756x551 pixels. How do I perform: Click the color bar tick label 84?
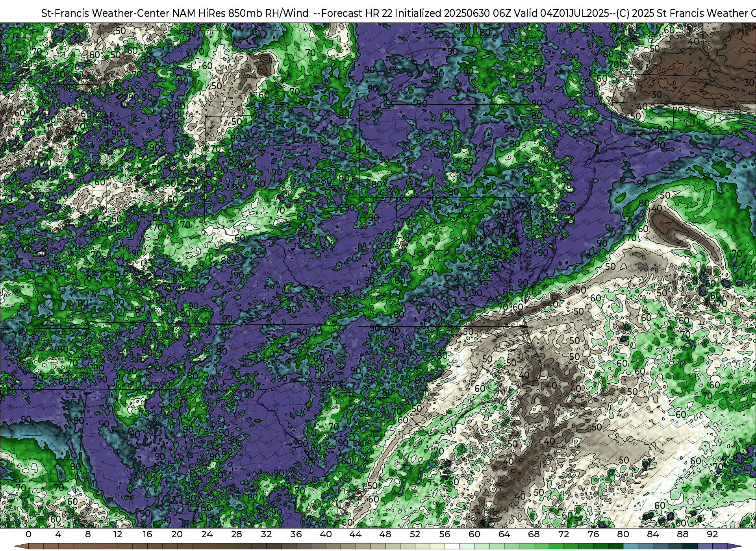653,534
